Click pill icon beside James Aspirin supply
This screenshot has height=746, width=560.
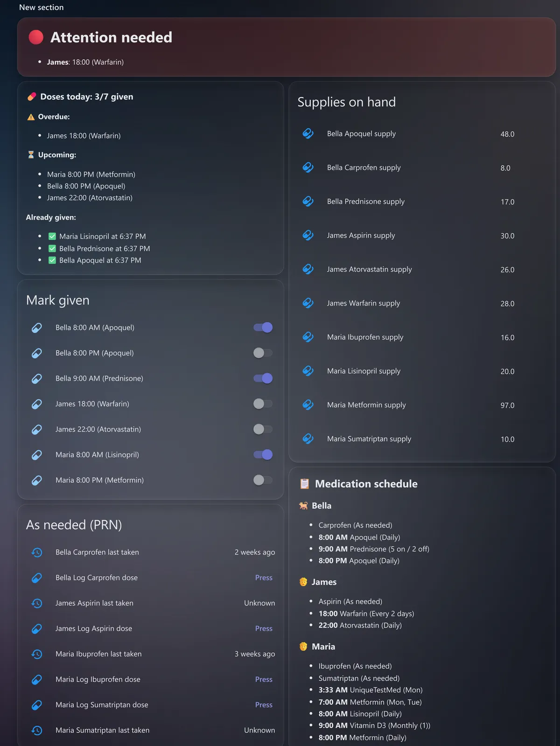click(x=308, y=235)
